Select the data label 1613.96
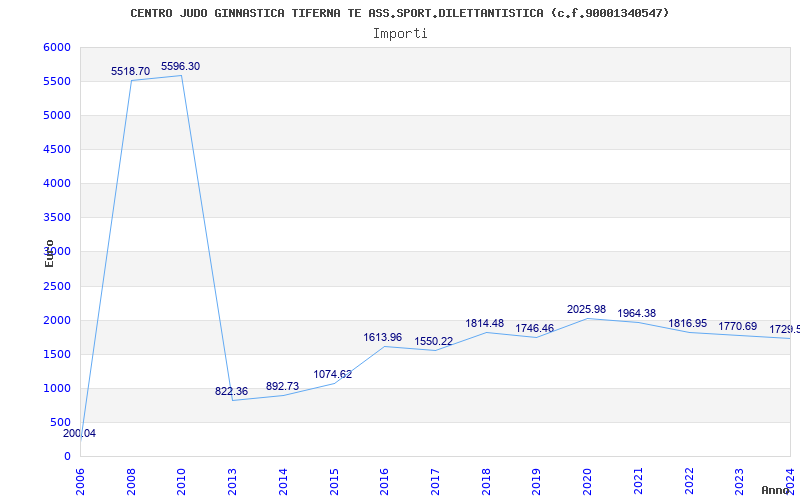The width and height of the screenshot is (800, 500). [x=383, y=337]
